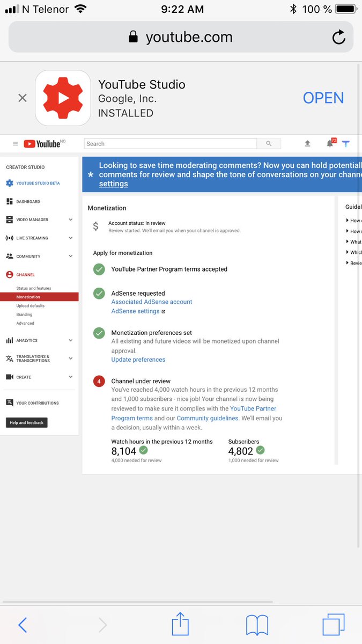Select the Channel section heading
The width and height of the screenshot is (362, 644).
[25, 275]
